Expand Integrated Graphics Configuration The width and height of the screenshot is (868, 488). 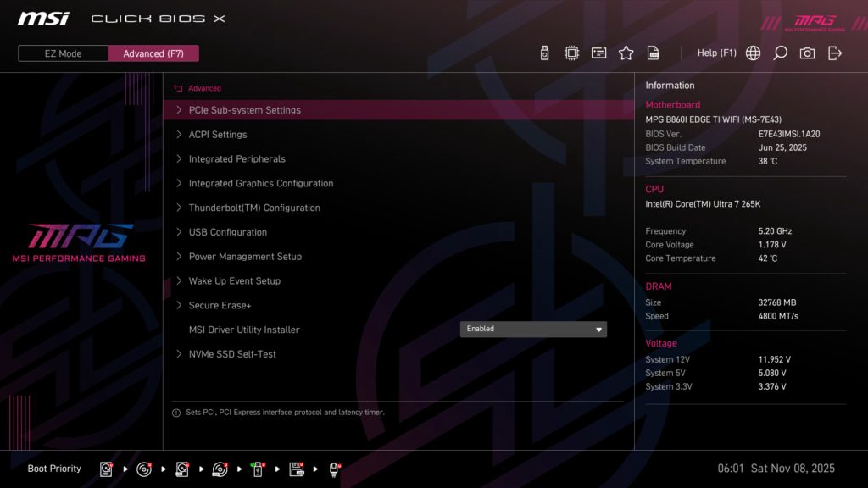coord(260,183)
